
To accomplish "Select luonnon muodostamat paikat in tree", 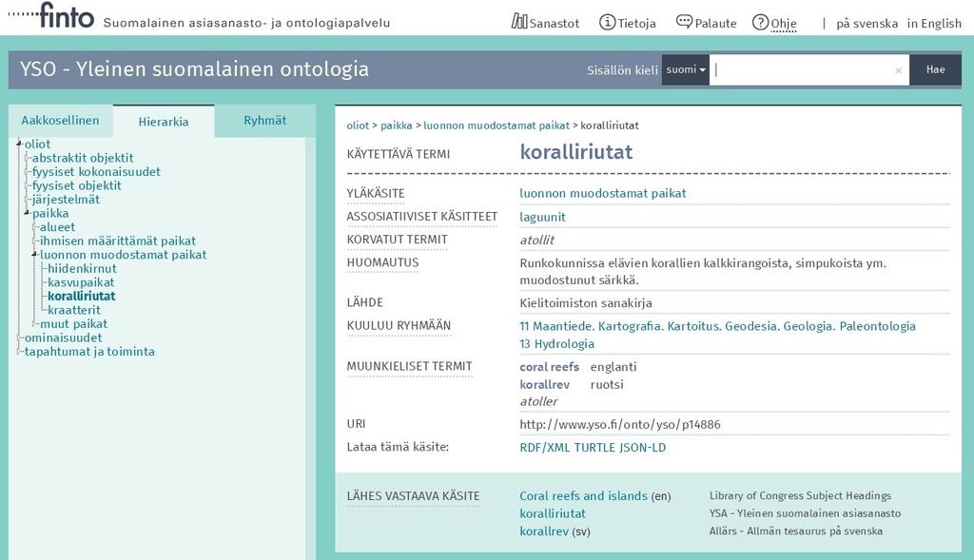I will click(x=123, y=255).
